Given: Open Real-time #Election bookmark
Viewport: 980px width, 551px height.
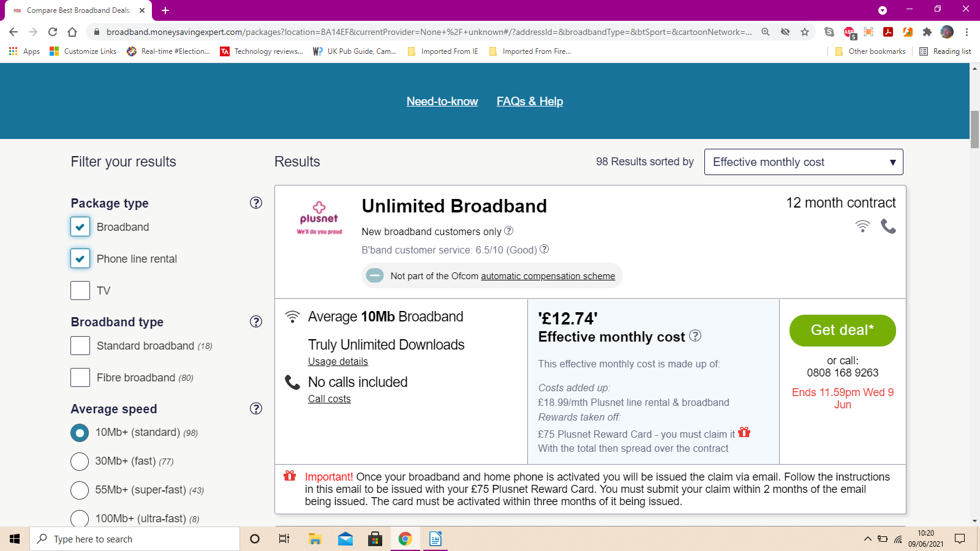Looking at the screenshot, I should (x=168, y=51).
